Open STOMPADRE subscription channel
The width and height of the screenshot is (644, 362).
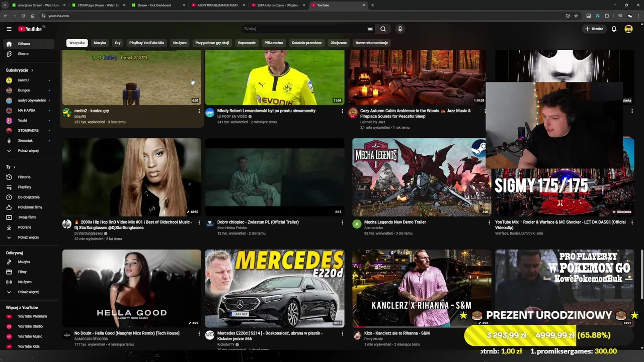28,131
